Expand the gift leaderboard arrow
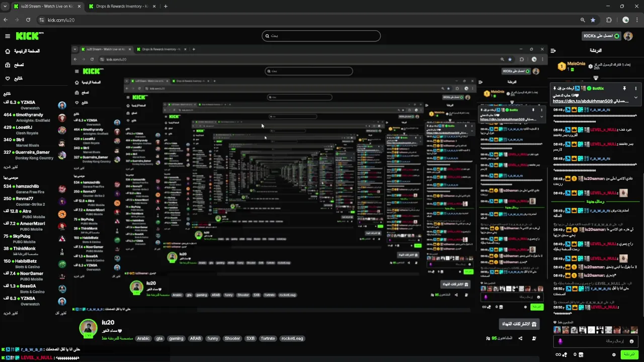Image resolution: width=644 pixels, height=362 pixels. tap(596, 78)
